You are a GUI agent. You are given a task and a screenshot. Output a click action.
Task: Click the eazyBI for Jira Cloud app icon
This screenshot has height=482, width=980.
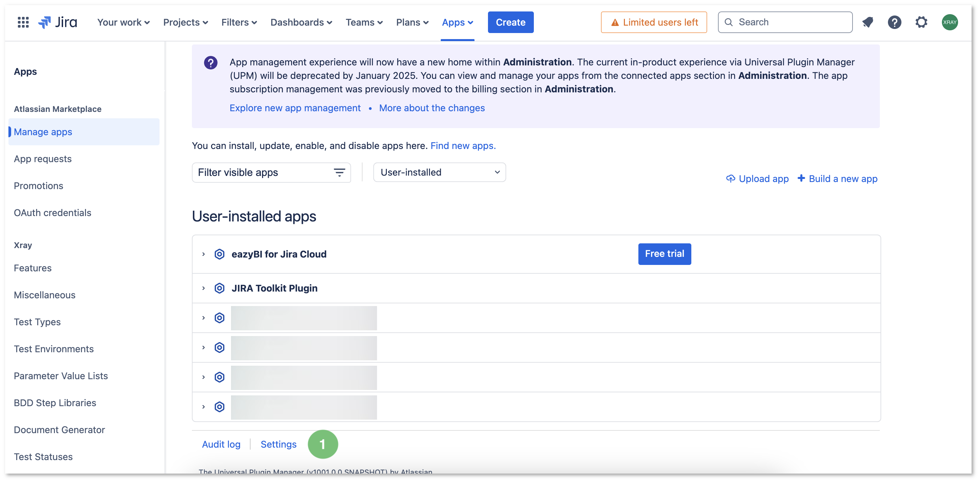click(220, 254)
